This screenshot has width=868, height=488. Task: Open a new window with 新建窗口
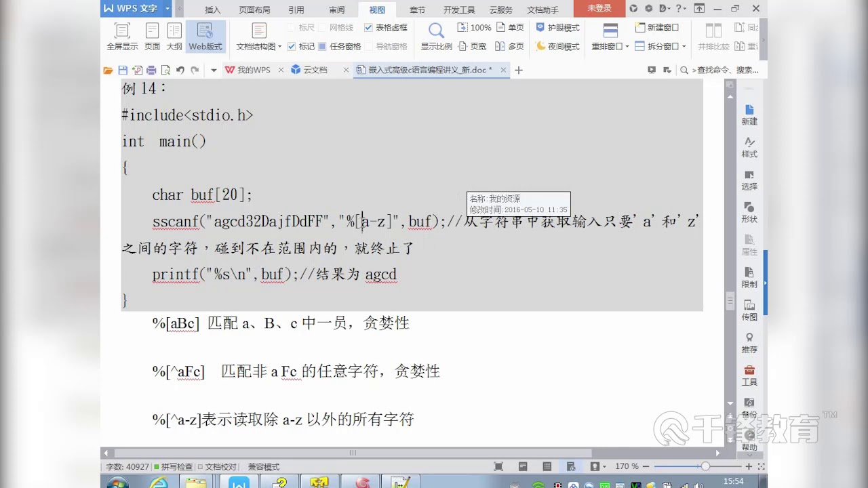point(657,28)
